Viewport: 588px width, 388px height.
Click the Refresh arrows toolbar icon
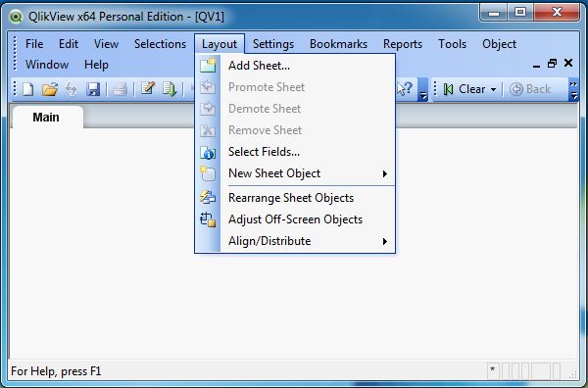[72, 89]
